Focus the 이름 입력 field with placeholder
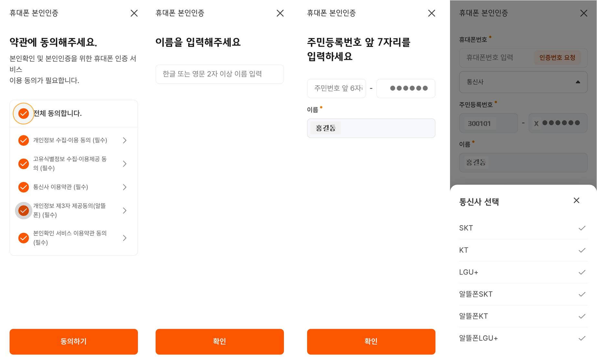This screenshot has height=364, width=597. pos(220,74)
